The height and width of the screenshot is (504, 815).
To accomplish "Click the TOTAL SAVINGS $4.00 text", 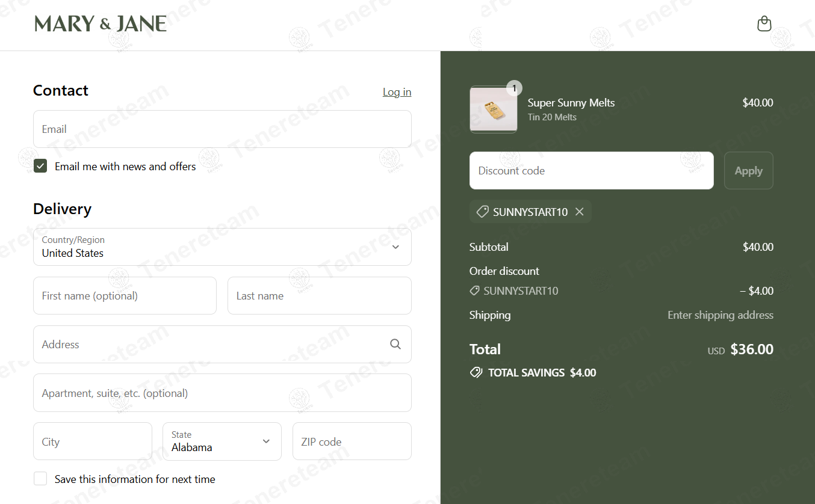I will 542,373.
